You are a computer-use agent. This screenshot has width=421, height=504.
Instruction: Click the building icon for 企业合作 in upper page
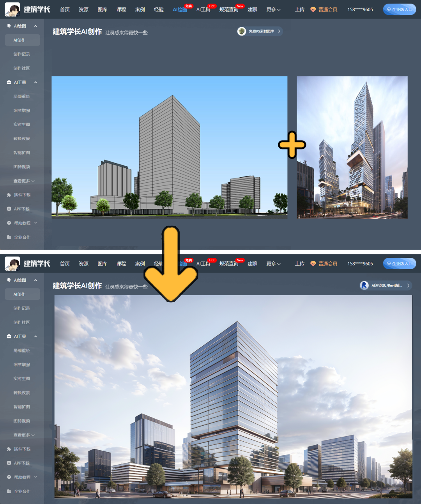[x=9, y=237]
